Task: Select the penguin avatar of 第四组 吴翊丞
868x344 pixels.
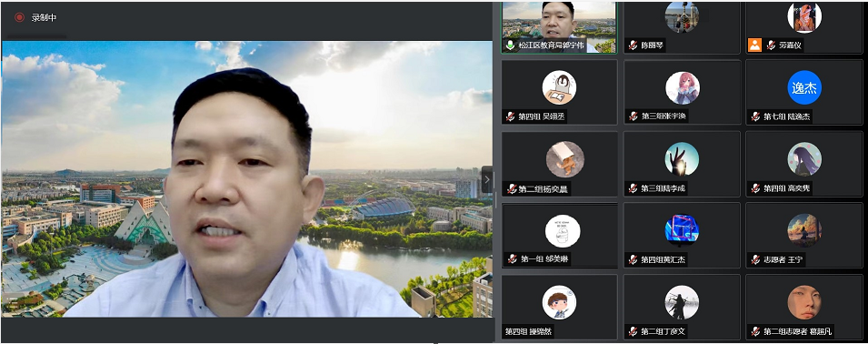Action: click(x=559, y=87)
